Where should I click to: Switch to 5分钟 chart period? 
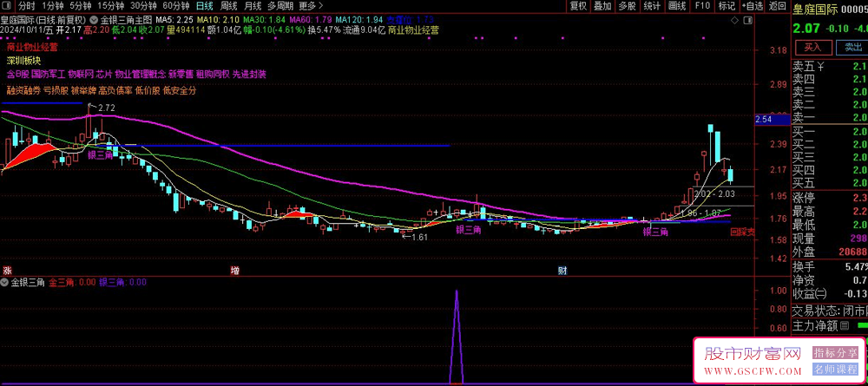[80, 6]
